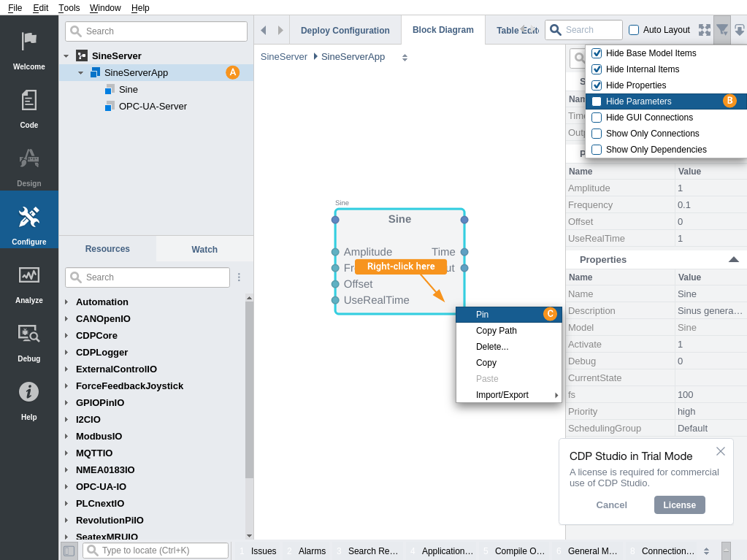Click the fit-to-view icon beside Auto Layout
The image size is (747, 560).
705,30
